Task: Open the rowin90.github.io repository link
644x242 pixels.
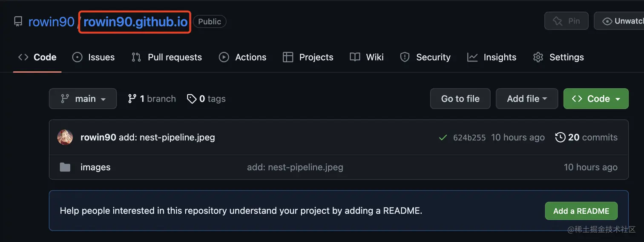Action: 135,22
